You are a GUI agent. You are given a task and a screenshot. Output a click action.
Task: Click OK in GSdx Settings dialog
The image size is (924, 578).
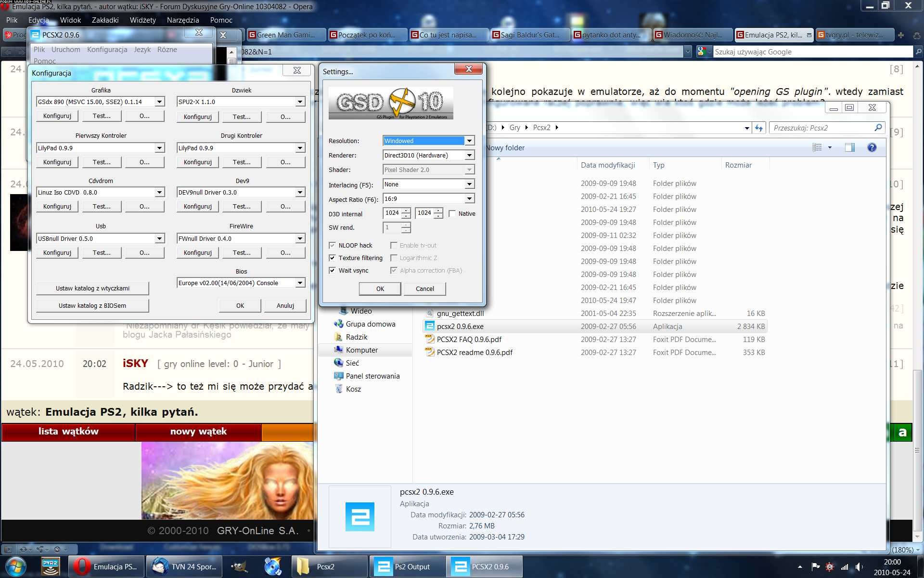pyautogui.click(x=380, y=289)
